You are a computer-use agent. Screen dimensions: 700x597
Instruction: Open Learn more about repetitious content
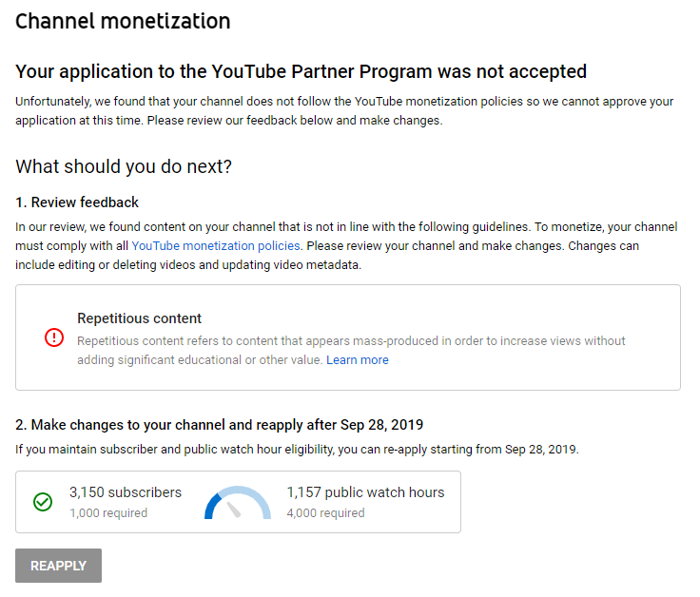(358, 360)
